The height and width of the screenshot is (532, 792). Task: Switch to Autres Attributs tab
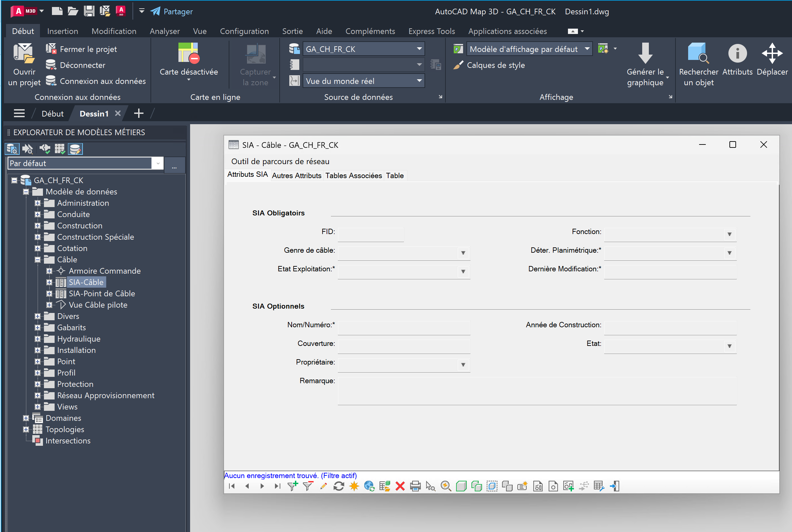[296, 175]
